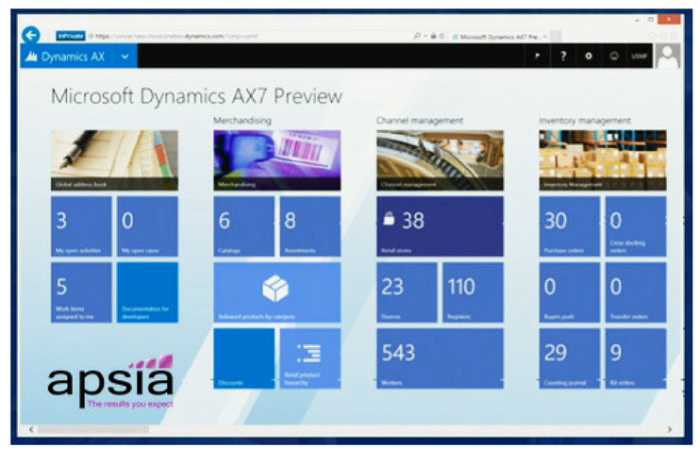Screen dimensions: 700x464
Task: Open the Devices tile showing 23
Action: [407, 293]
